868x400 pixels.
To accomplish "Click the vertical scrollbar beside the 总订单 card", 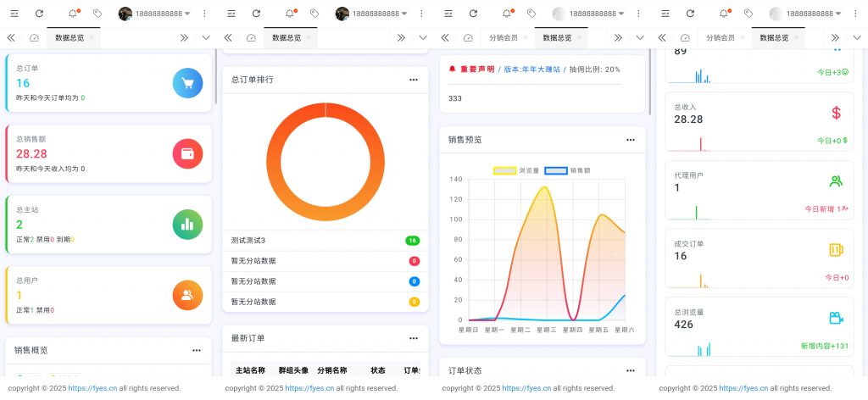I will (216, 76).
